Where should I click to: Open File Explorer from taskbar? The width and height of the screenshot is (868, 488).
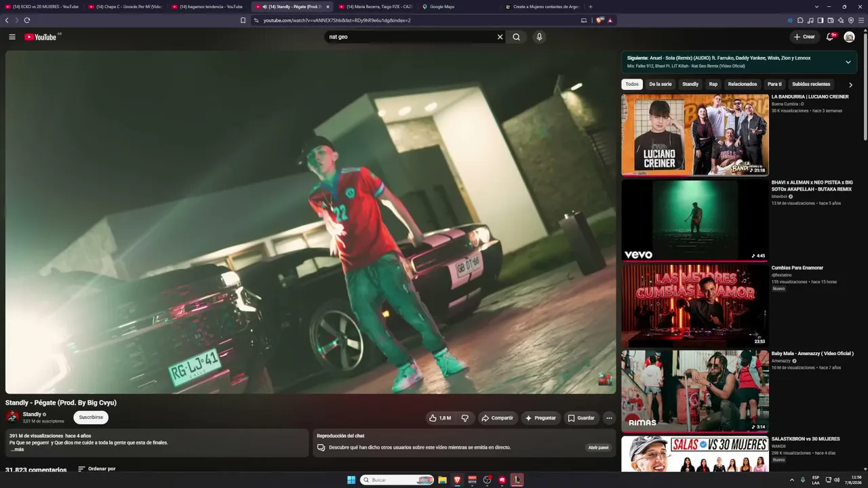pyautogui.click(x=442, y=480)
